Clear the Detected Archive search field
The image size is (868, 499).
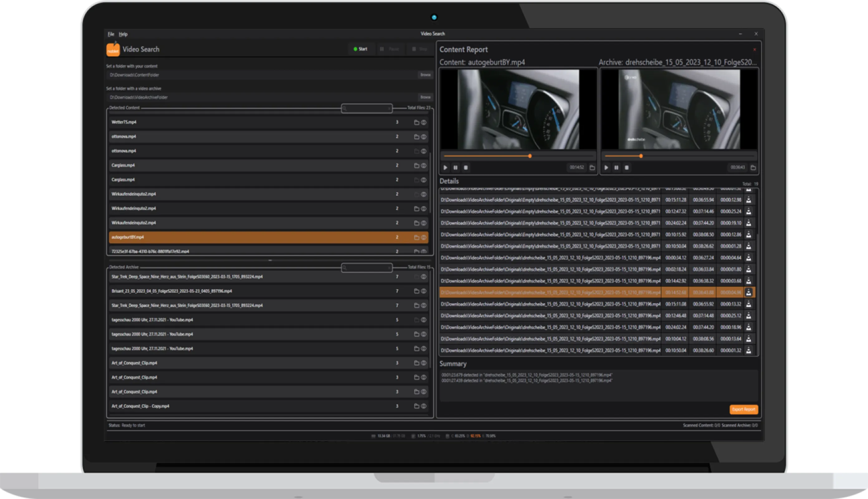(389, 268)
